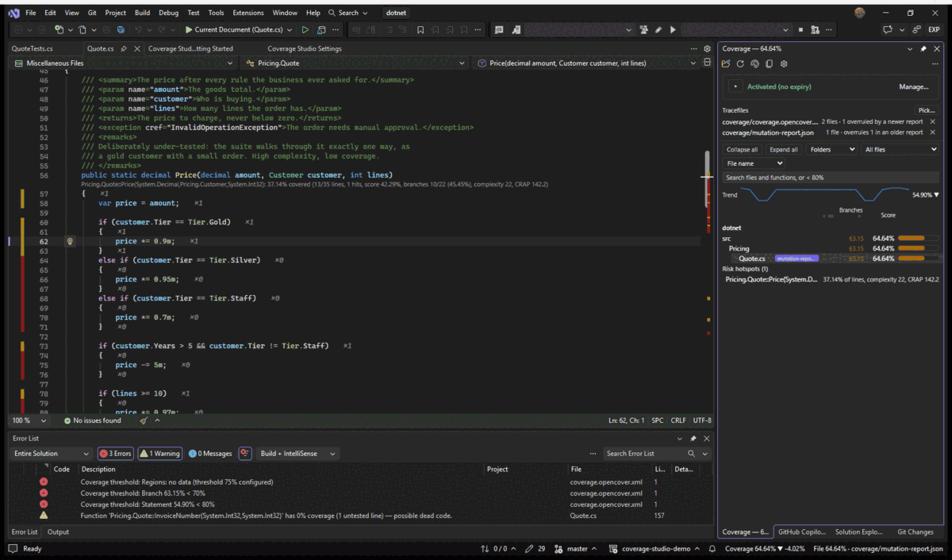Image resolution: width=952 pixels, height=560 pixels.
Task: Open the master branch selector
Action: coord(576,549)
